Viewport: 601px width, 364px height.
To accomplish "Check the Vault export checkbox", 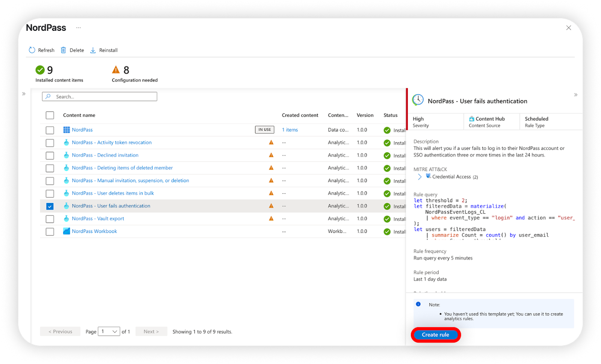I will coord(50,219).
